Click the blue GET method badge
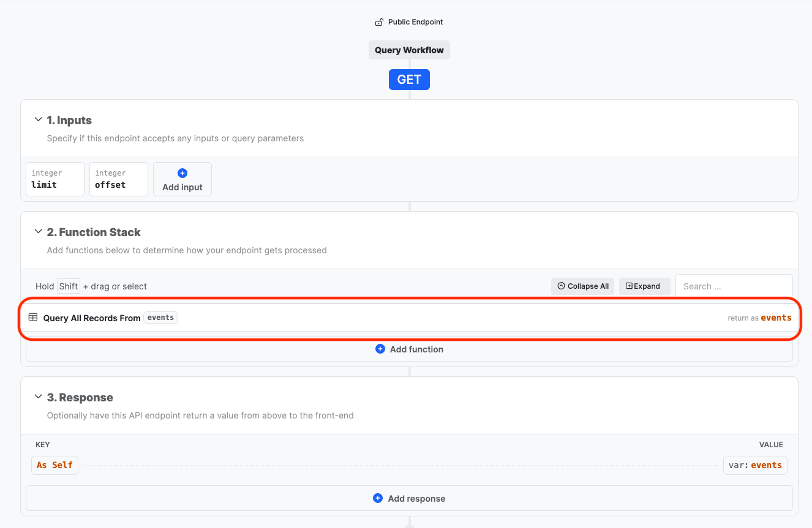 point(409,80)
